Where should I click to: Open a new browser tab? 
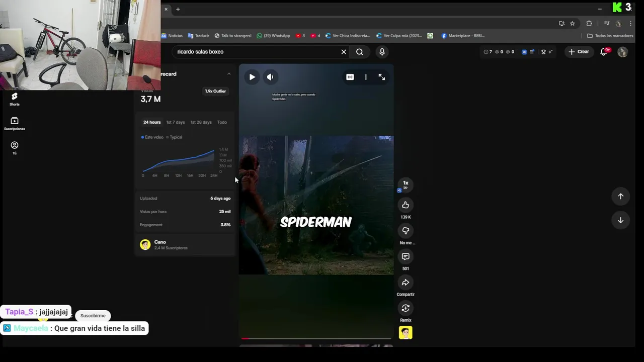[x=178, y=9]
